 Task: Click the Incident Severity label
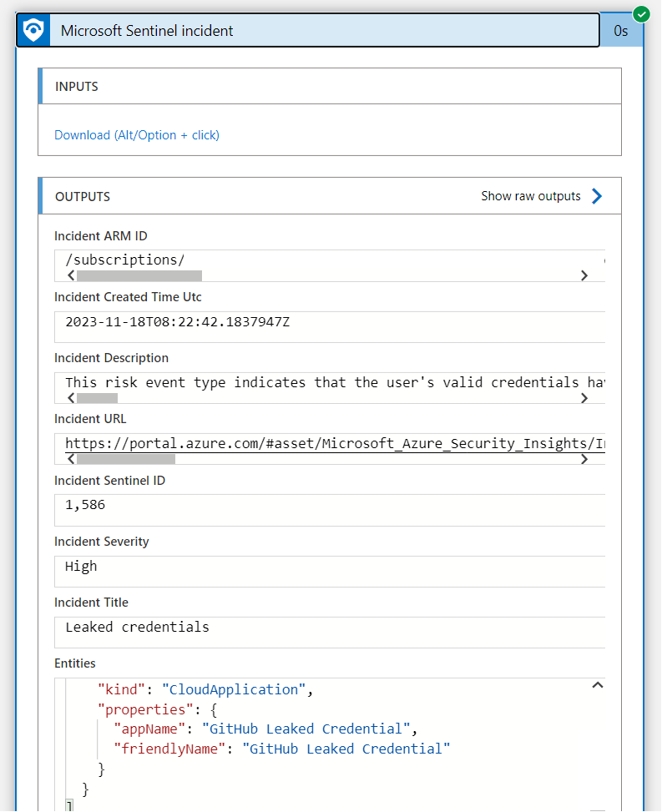tap(102, 542)
